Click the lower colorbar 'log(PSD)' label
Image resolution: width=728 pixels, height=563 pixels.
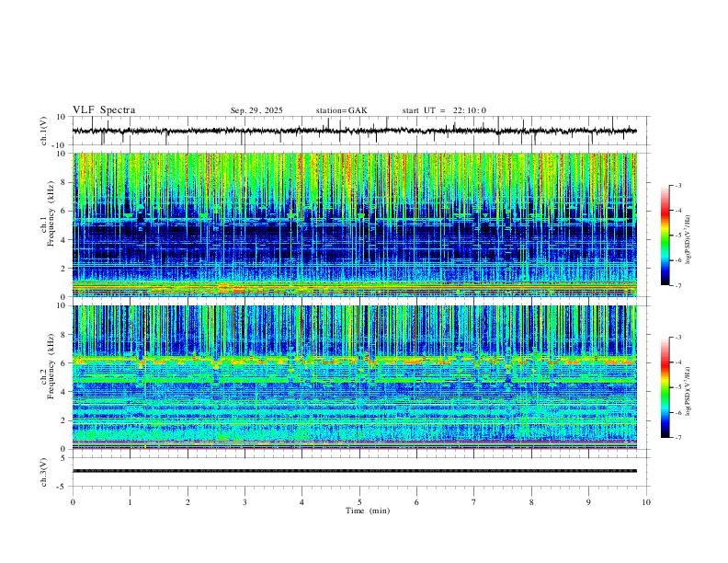point(688,391)
